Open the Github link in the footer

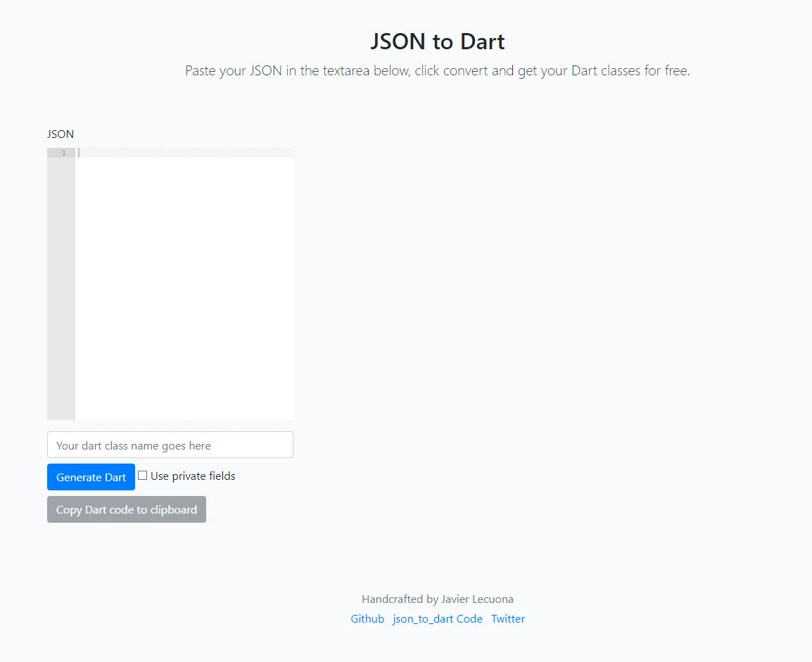pyautogui.click(x=367, y=618)
